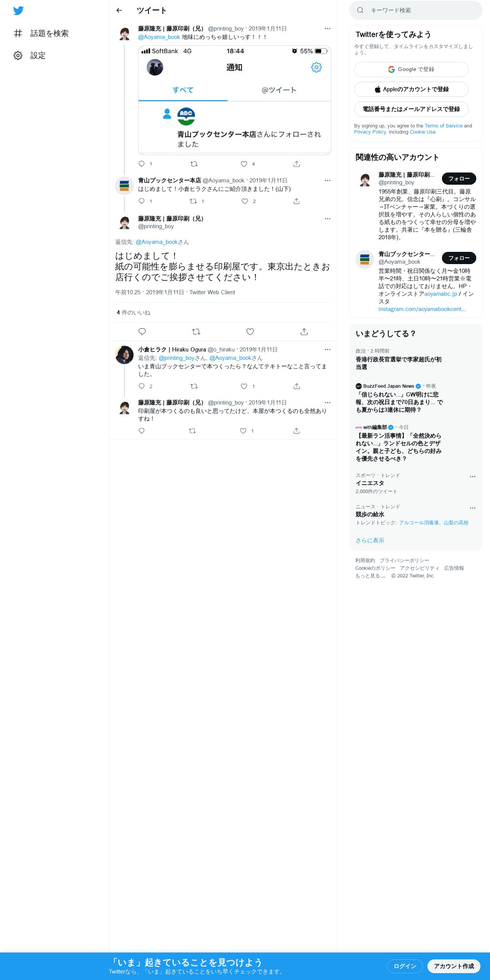Open プライバシーポリシー footer link
This screenshot has height=980, width=490.
pos(405,561)
